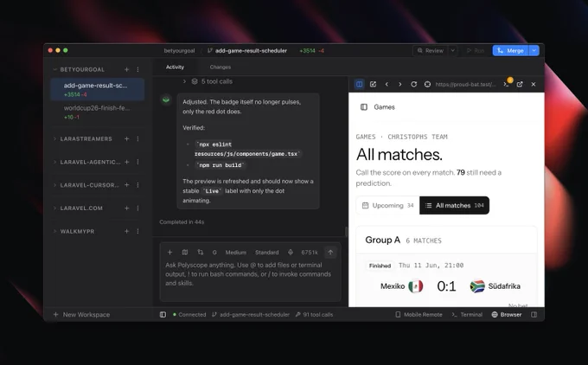The image size is (588, 365).
Task: Select the Upcoming 34 filter tab
Action: pyautogui.click(x=387, y=206)
